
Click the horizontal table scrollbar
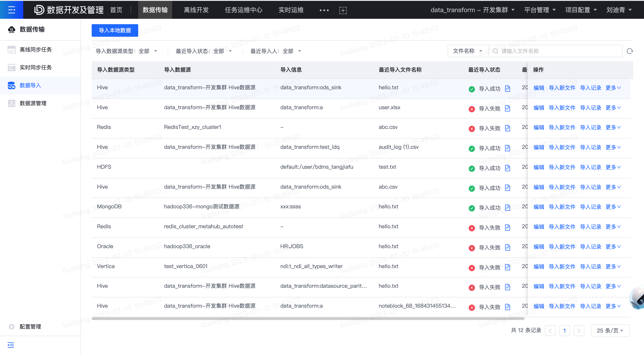click(308, 318)
